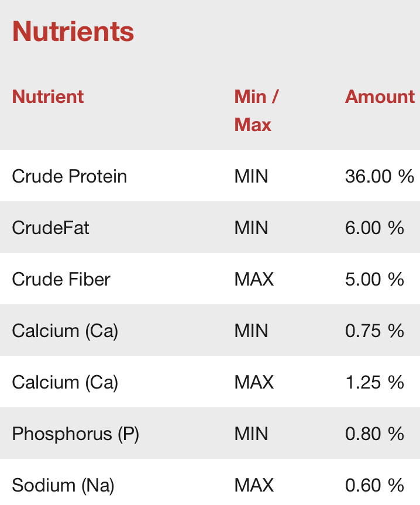The width and height of the screenshot is (420, 505).
Task: Select the Nutrients section heading
Action: 73,31
